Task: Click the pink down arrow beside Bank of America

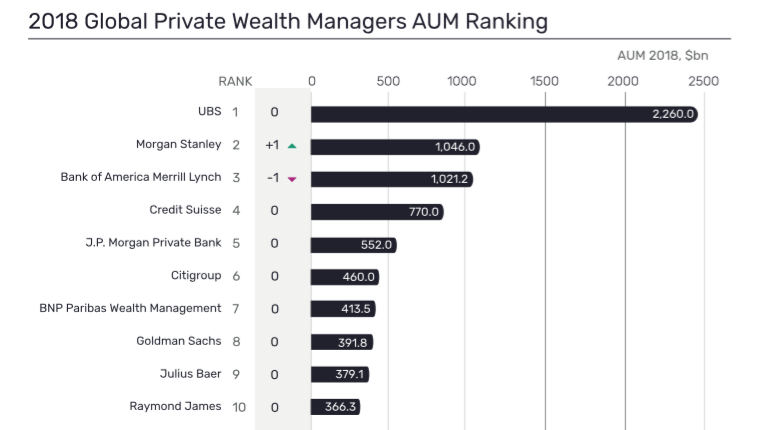Action: pyautogui.click(x=292, y=179)
